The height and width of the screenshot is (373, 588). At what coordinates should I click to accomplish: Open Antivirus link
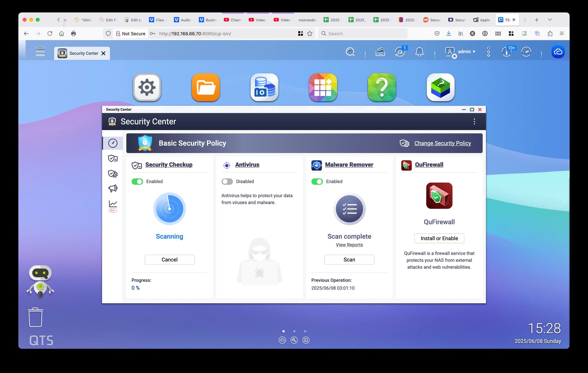coord(247,165)
